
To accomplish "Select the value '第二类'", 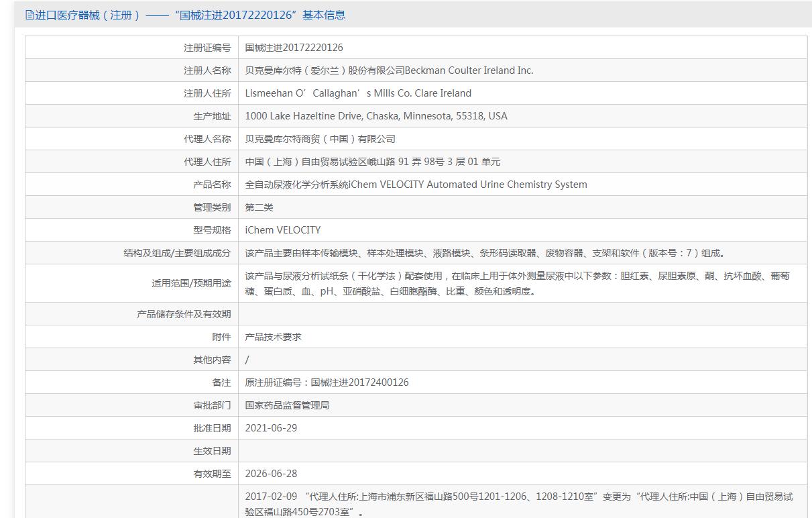I will 259,207.
